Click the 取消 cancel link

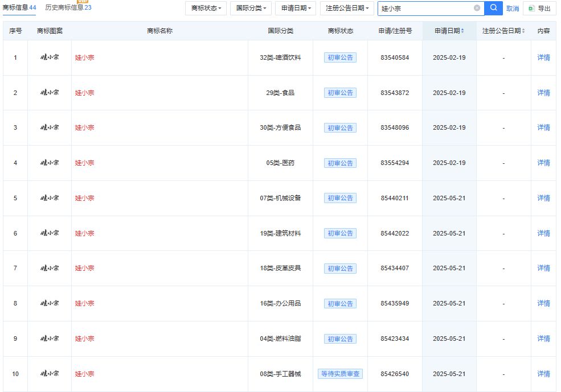point(513,9)
